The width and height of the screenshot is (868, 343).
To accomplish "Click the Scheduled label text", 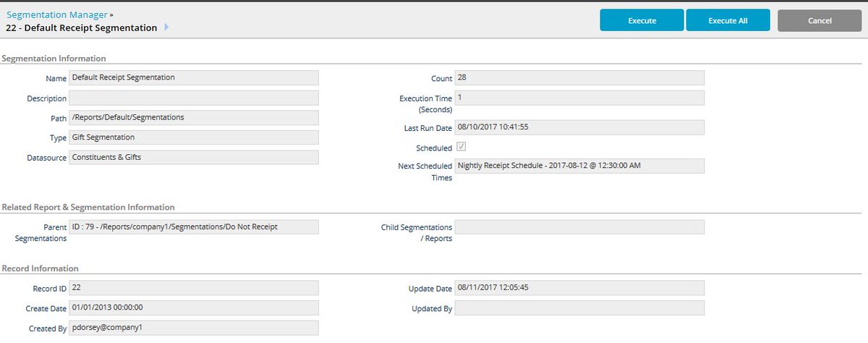I will pyautogui.click(x=434, y=148).
